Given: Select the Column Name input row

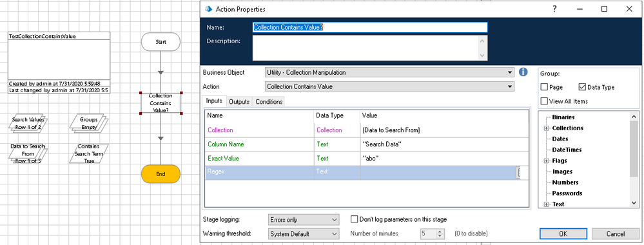Looking at the screenshot, I should (x=260, y=144).
